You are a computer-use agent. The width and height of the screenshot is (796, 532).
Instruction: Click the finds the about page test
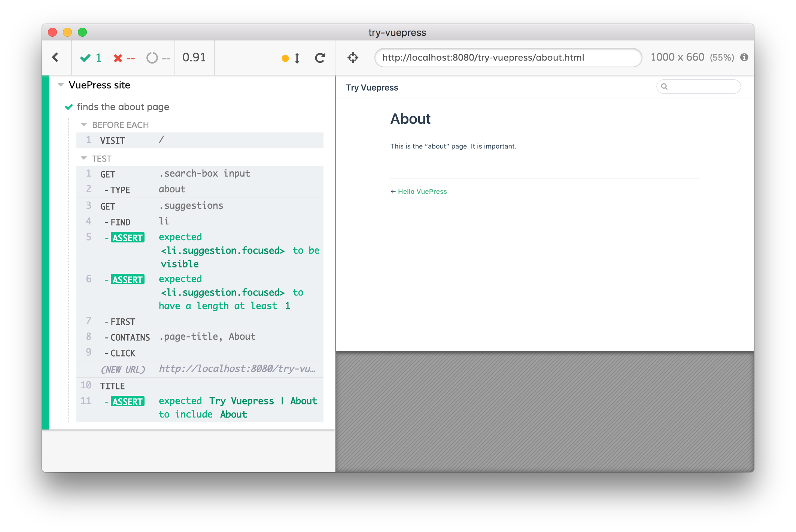point(123,107)
